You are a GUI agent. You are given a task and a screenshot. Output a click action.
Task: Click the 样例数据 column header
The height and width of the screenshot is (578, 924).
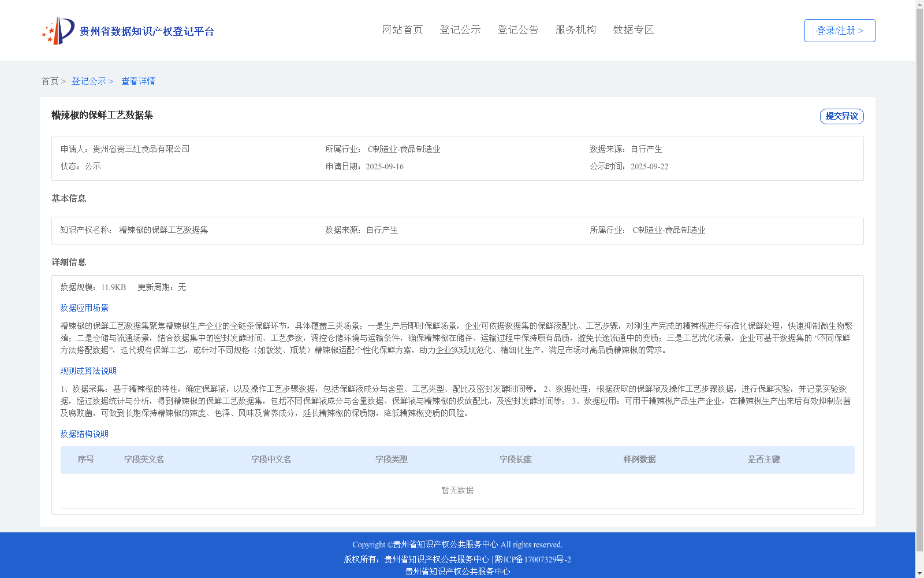(640, 460)
